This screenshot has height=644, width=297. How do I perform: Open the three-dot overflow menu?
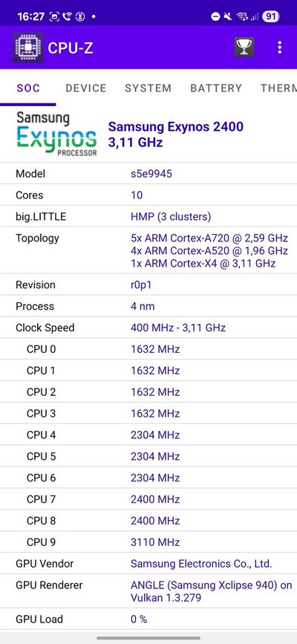(x=280, y=48)
